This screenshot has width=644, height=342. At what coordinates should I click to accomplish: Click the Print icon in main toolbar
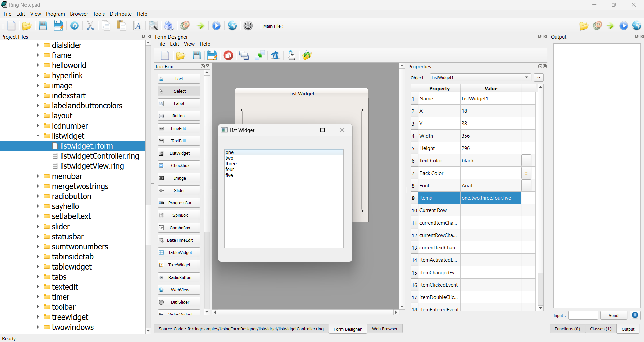pyautogui.click(x=169, y=26)
